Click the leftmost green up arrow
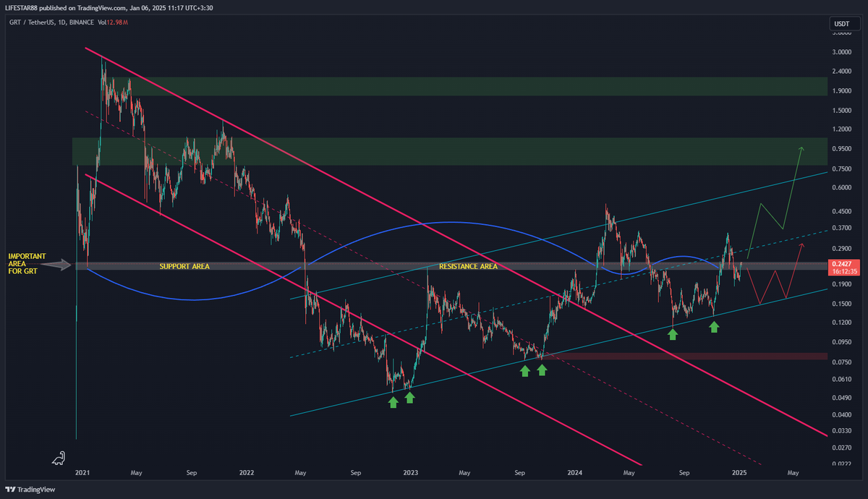Screen dimensions: 868x499 tap(393, 401)
